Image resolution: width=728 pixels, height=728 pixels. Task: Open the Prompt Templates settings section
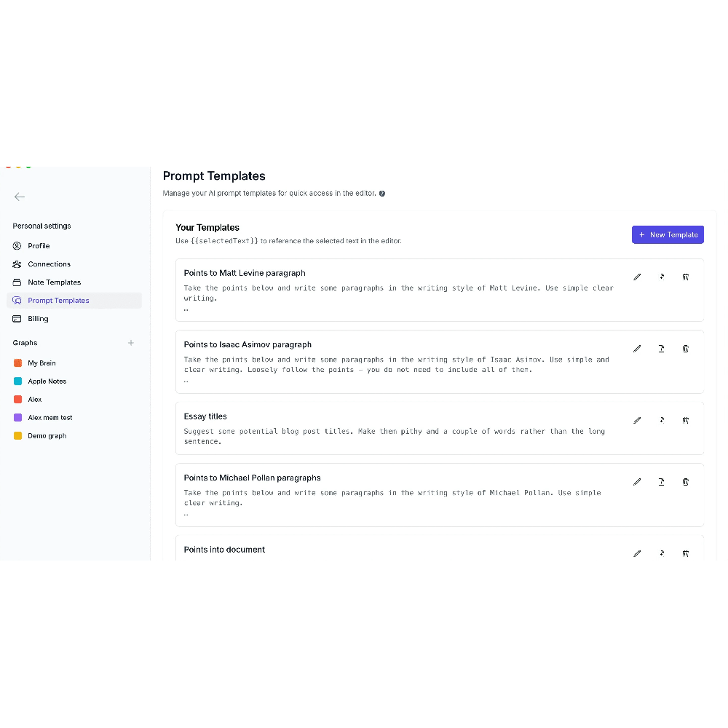(58, 300)
